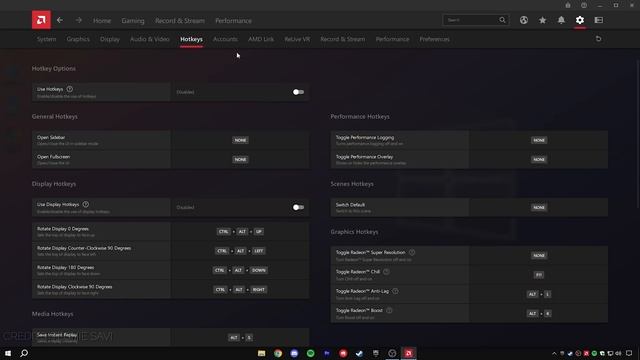Image resolution: width=640 pixels, height=360 pixels.
Task: Open notifications bell icon
Action: tap(561, 20)
